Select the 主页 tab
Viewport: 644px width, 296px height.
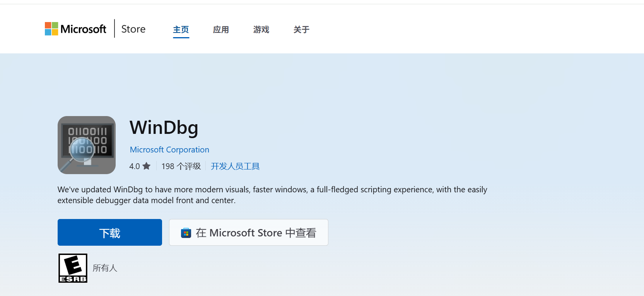181,29
